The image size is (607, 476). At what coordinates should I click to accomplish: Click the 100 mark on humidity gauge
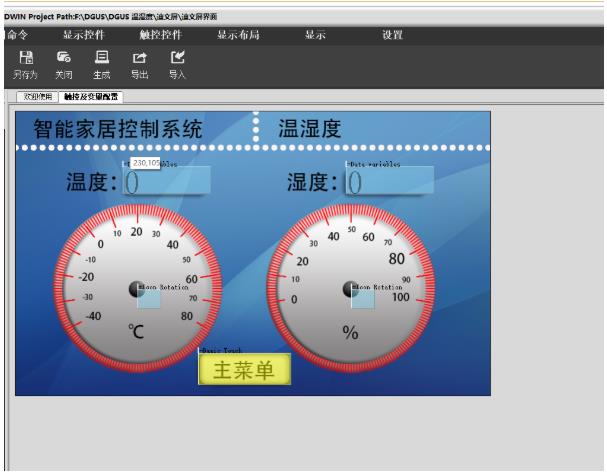(x=401, y=297)
